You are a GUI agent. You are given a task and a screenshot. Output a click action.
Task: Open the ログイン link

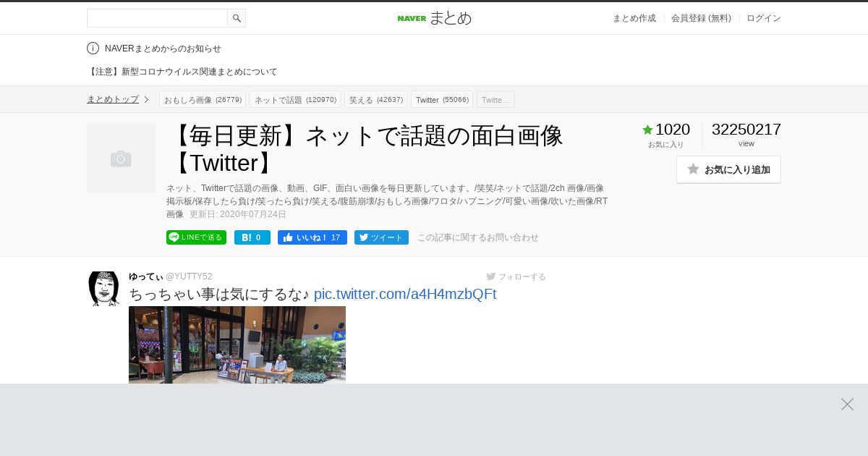click(x=764, y=18)
